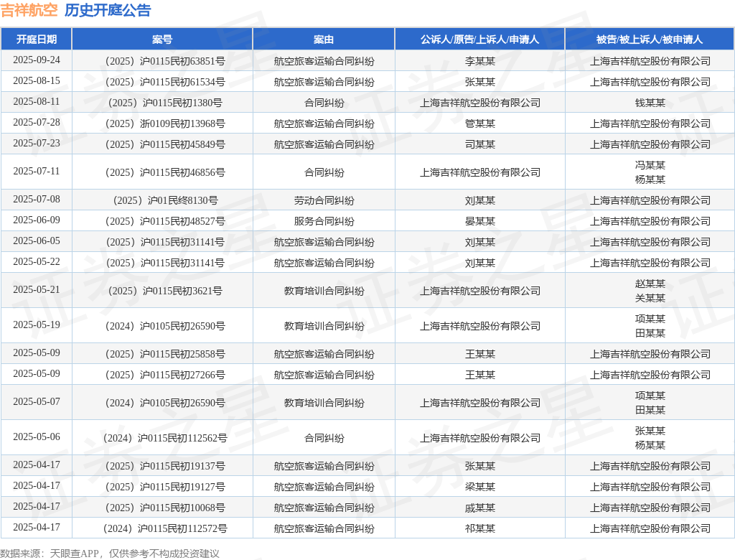Viewport: 735px width, 560px height.
Task: Click date cell 2025-07-28
Action: point(37,123)
